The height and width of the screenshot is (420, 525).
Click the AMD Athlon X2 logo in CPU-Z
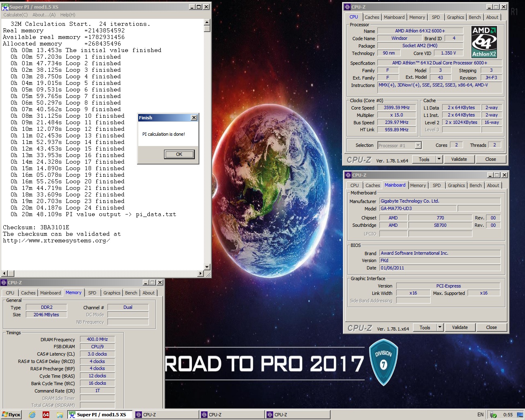click(484, 42)
